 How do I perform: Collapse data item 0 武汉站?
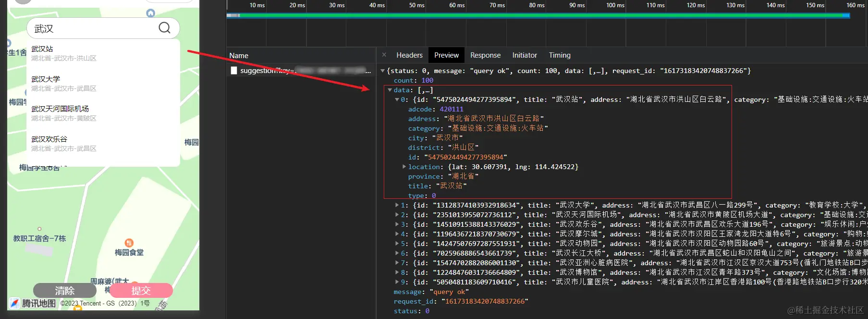pos(397,99)
